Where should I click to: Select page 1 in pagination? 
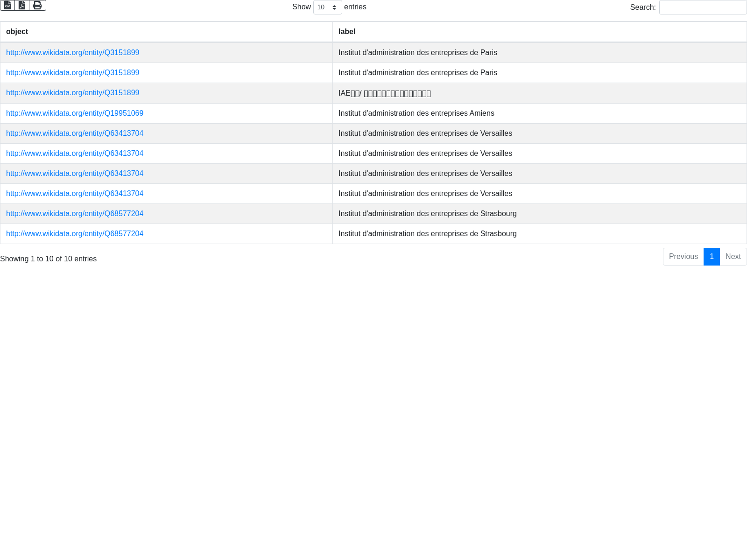[712, 257]
